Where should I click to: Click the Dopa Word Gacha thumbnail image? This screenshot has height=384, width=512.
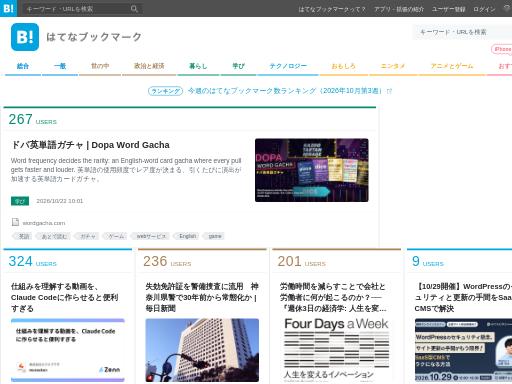click(x=312, y=170)
